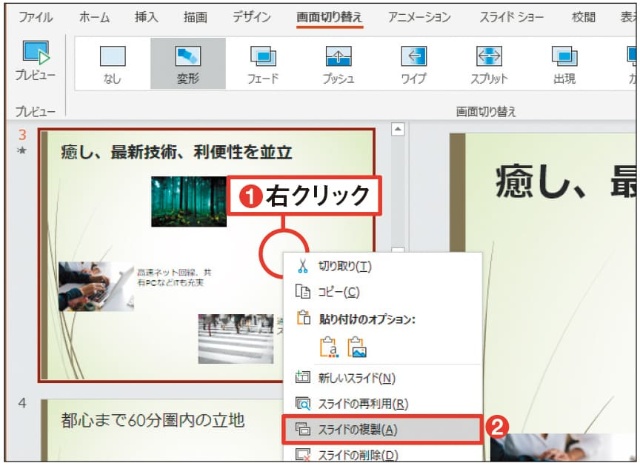Open the ファイル tab
This screenshot has width=640, height=466.
point(36,17)
